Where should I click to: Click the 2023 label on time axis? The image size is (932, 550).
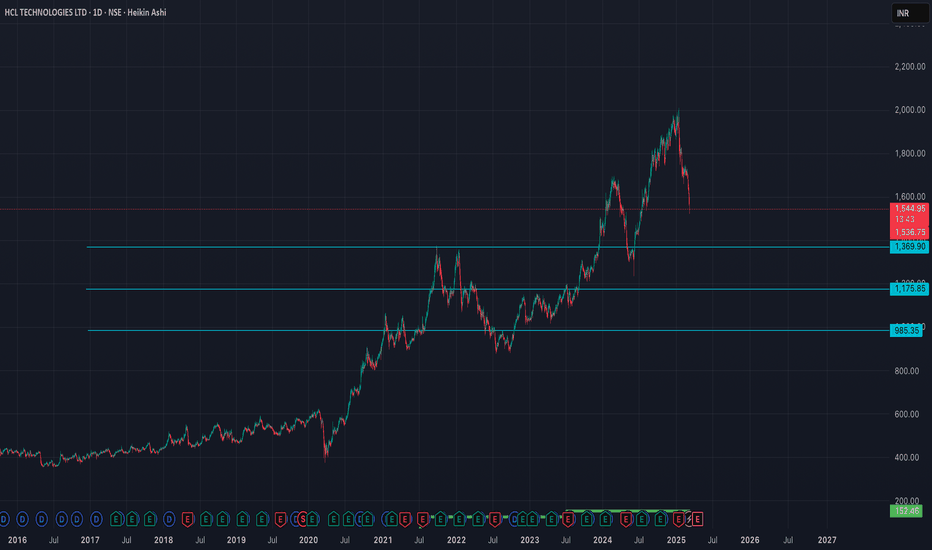coord(530,540)
